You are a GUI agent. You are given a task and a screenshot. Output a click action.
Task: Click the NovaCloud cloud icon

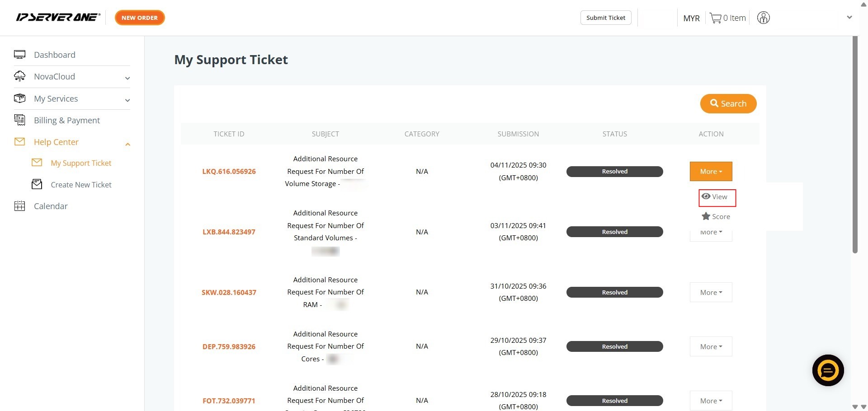coord(19,76)
